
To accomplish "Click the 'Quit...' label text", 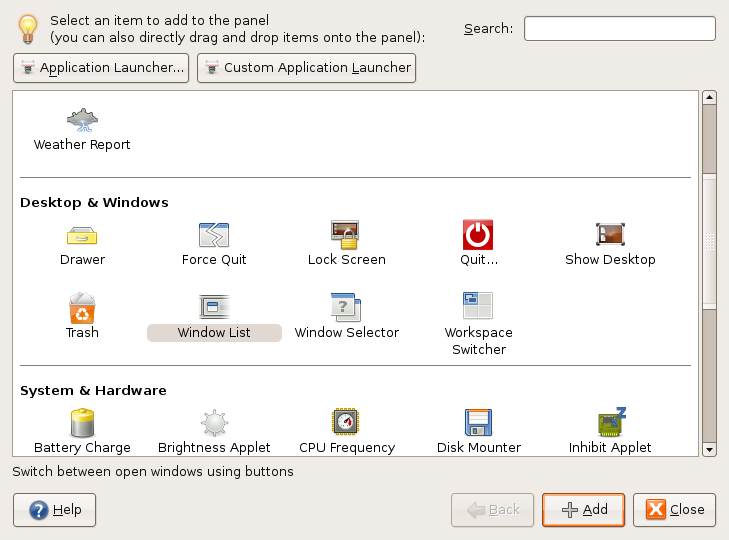I will [479, 260].
